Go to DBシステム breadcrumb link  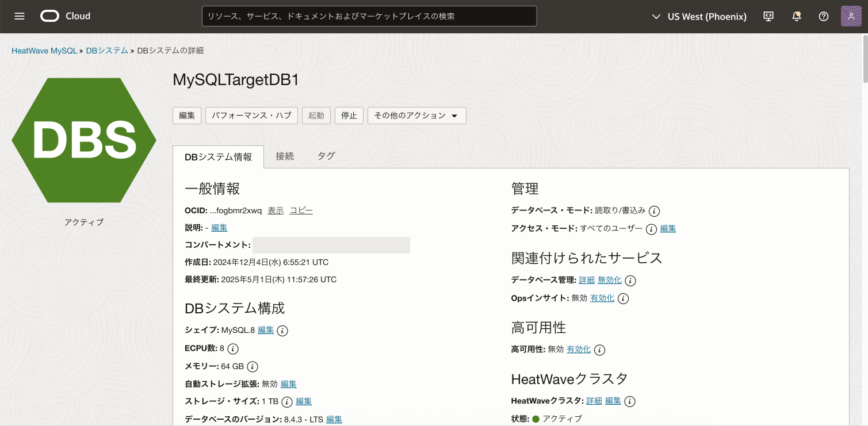(107, 51)
